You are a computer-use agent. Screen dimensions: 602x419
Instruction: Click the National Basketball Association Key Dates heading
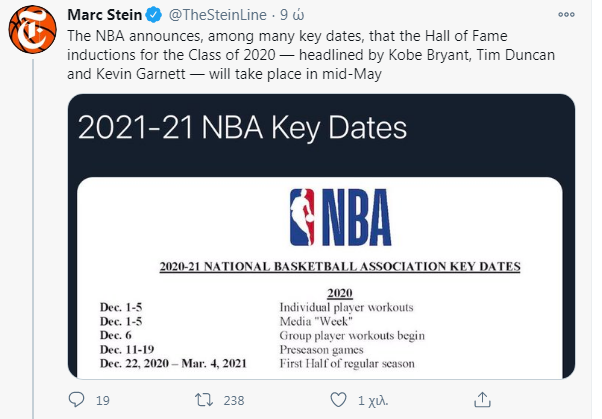(339, 266)
